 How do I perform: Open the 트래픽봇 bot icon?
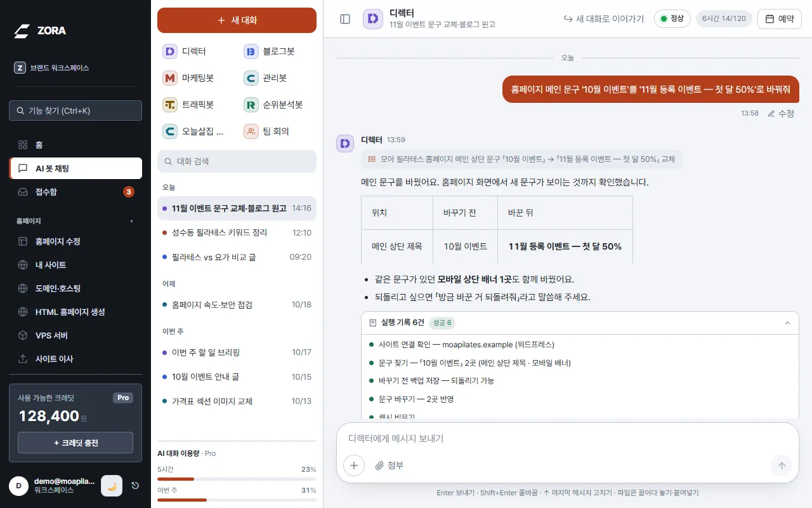click(x=170, y=105)
